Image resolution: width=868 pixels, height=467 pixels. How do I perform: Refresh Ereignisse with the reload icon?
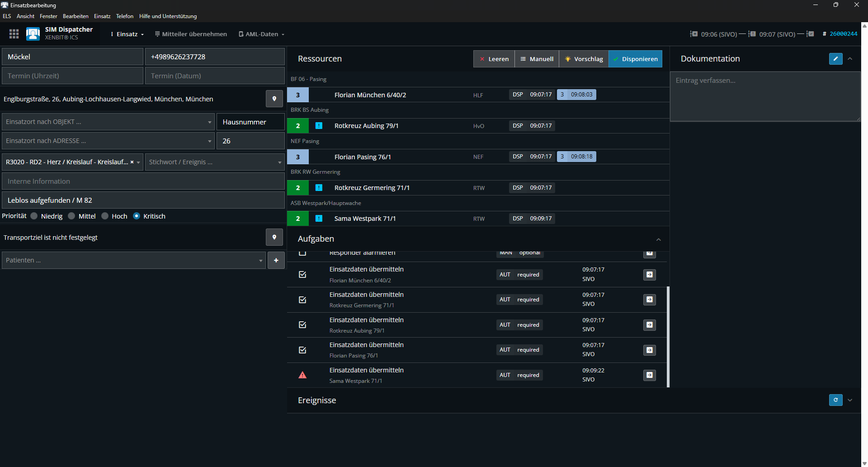coord(835,400)
